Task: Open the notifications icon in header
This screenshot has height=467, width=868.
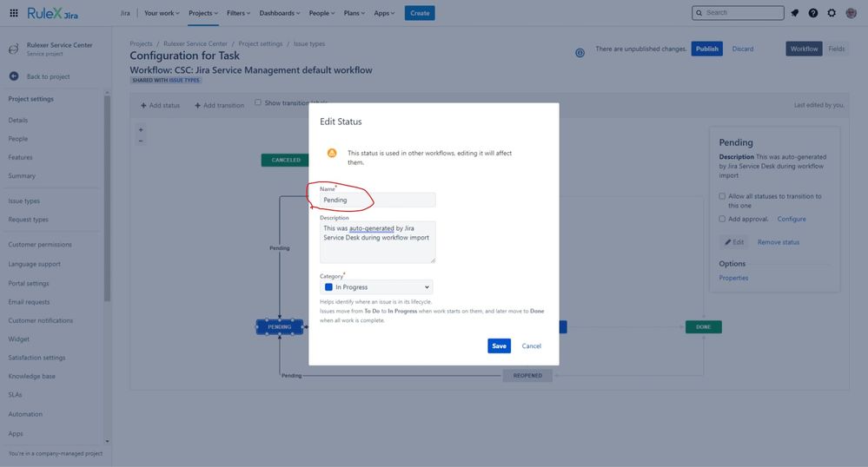Action: [794, 13]
